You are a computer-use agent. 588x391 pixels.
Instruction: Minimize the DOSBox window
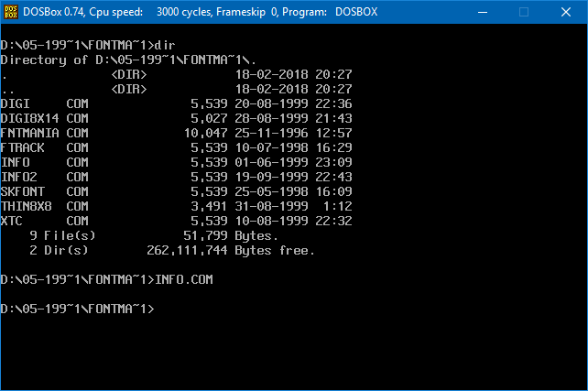coord(482,13)
